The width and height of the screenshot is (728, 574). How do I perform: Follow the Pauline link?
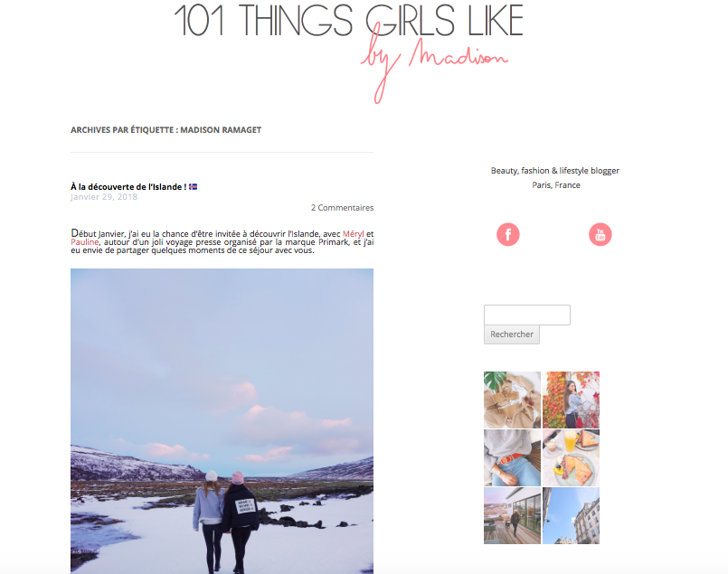[x=84, y=241]
